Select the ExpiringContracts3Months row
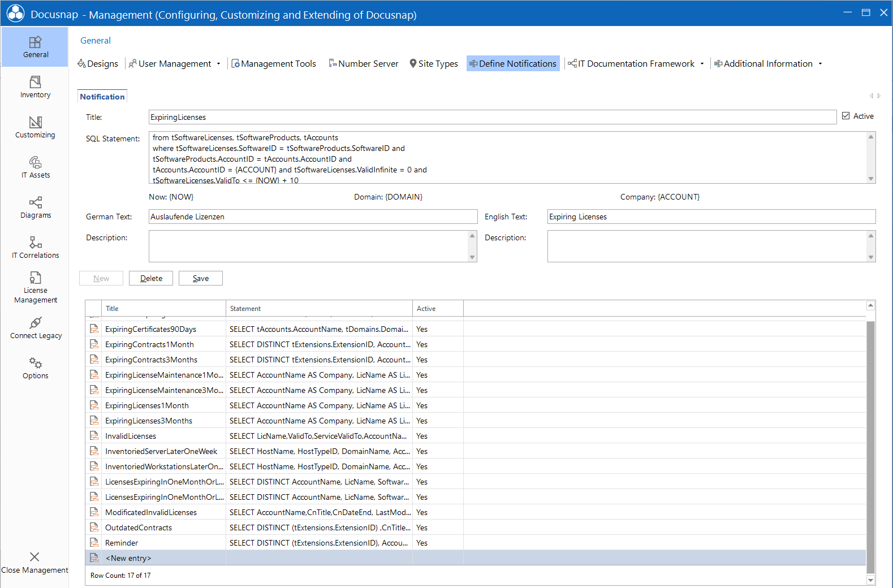This screenshot has width=893, height=588. pos(476,360)
